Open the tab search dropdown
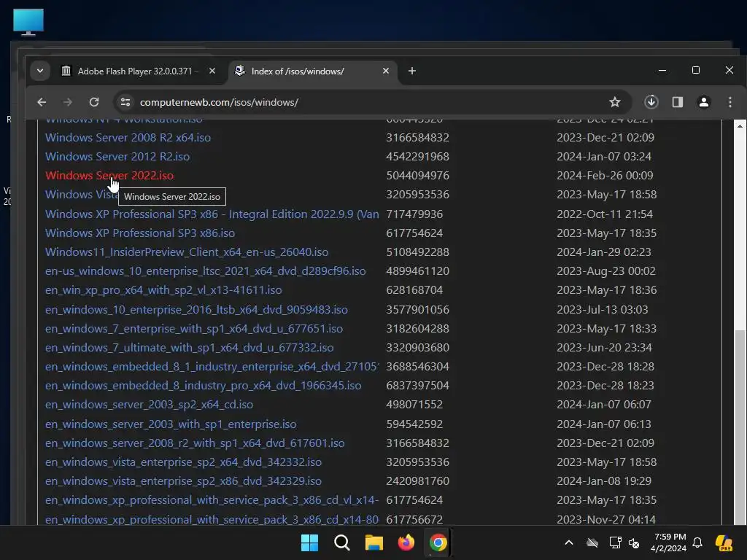Image resolution: width=747 pixels, height=560 pixels. 40,71
